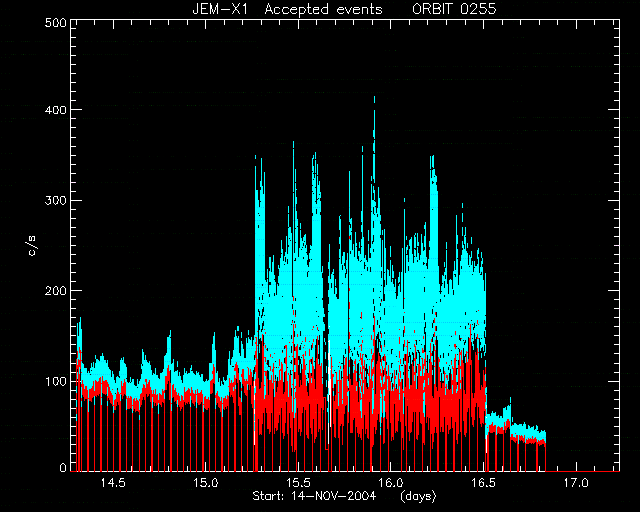640x512 pixels.
Task: Click the y-axis label c/s
Action: [x=32, y=245]
